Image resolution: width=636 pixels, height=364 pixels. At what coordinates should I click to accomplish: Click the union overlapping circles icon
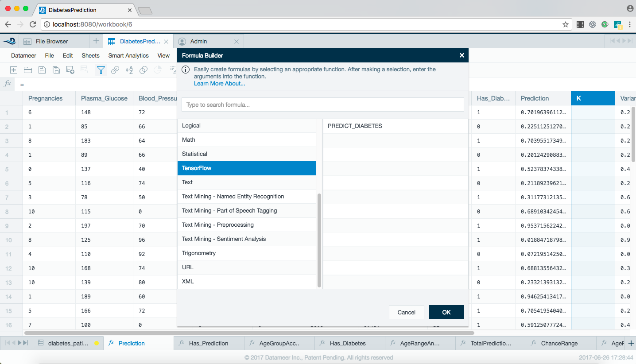(143, 70)
